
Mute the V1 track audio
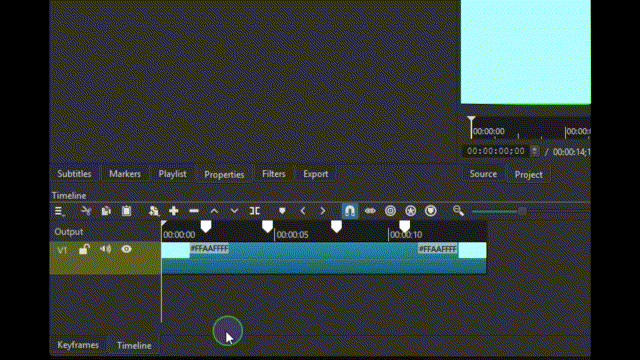(x=105, y=249)
